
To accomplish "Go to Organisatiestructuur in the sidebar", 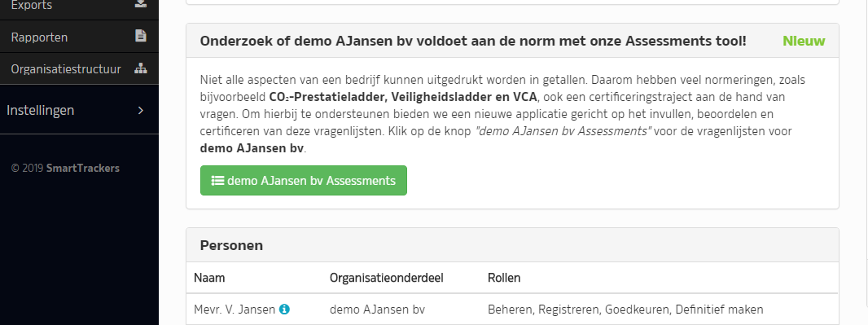I will [x=79, y=68].
